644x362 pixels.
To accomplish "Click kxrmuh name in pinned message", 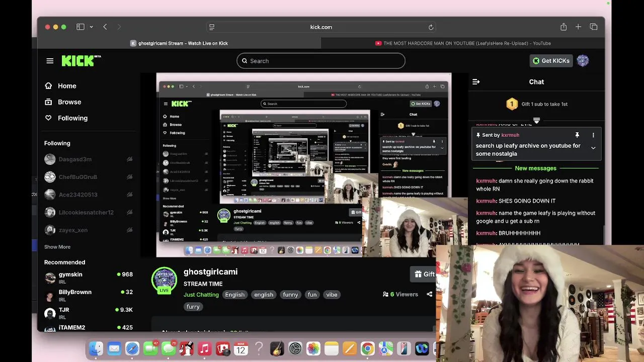I will click(x=510, y=135).
